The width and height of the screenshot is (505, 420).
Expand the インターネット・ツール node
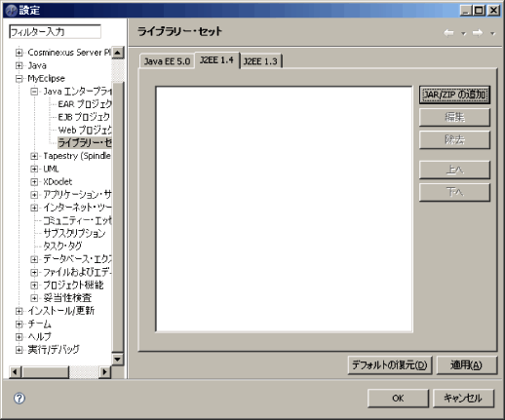(x=34, y=208)
